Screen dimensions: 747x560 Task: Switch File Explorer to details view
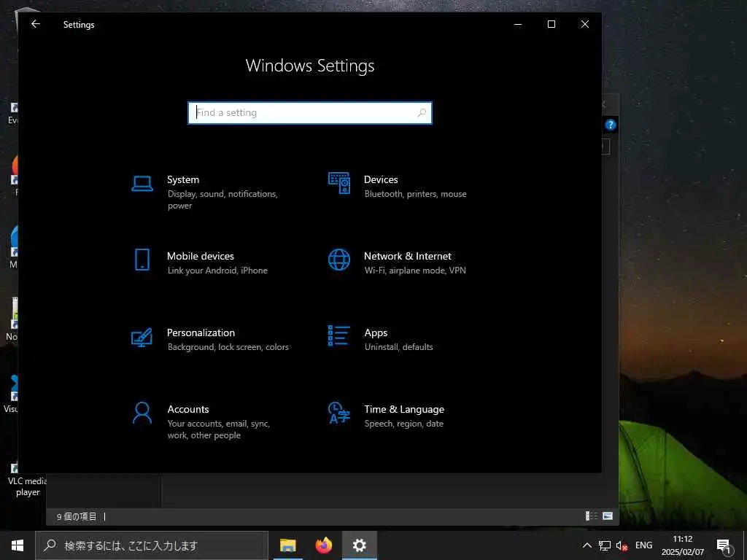click(x=591, y=516)
